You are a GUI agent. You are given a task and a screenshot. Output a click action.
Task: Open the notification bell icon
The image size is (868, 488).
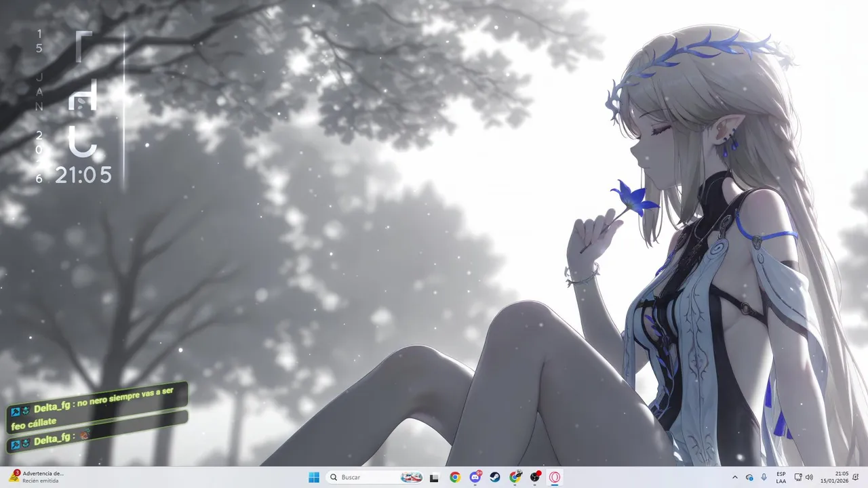tap(856, 477)
